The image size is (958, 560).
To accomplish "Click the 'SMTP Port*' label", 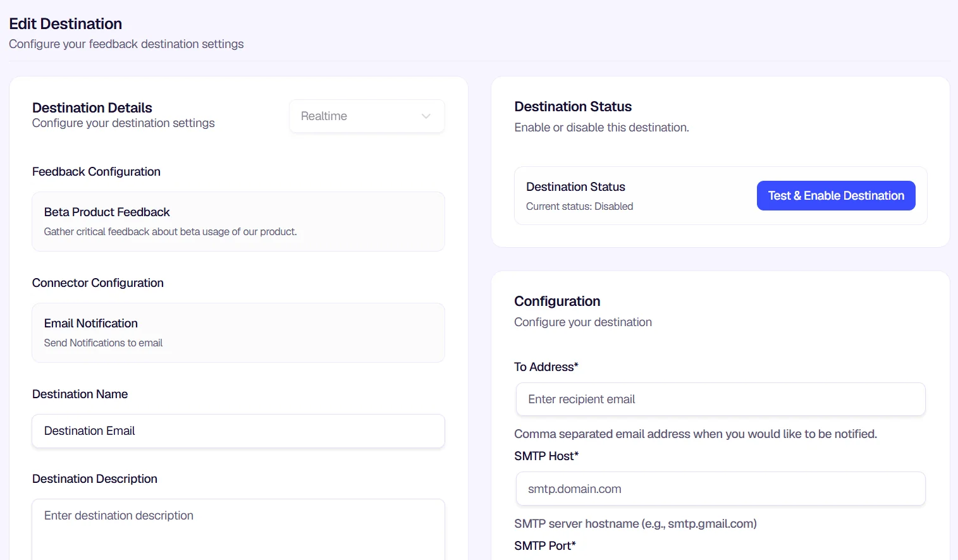I will 545,546.
